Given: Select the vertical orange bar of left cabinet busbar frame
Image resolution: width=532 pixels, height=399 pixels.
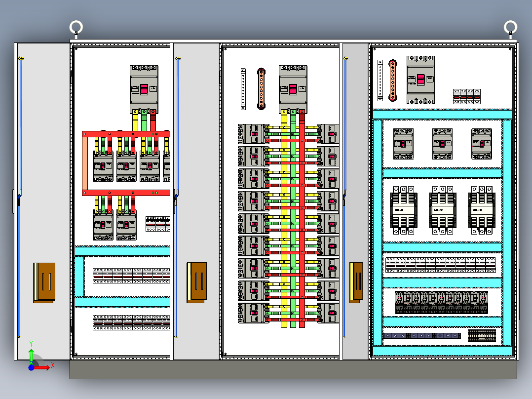Looking at the screenshot, I should tap(85, 163).
